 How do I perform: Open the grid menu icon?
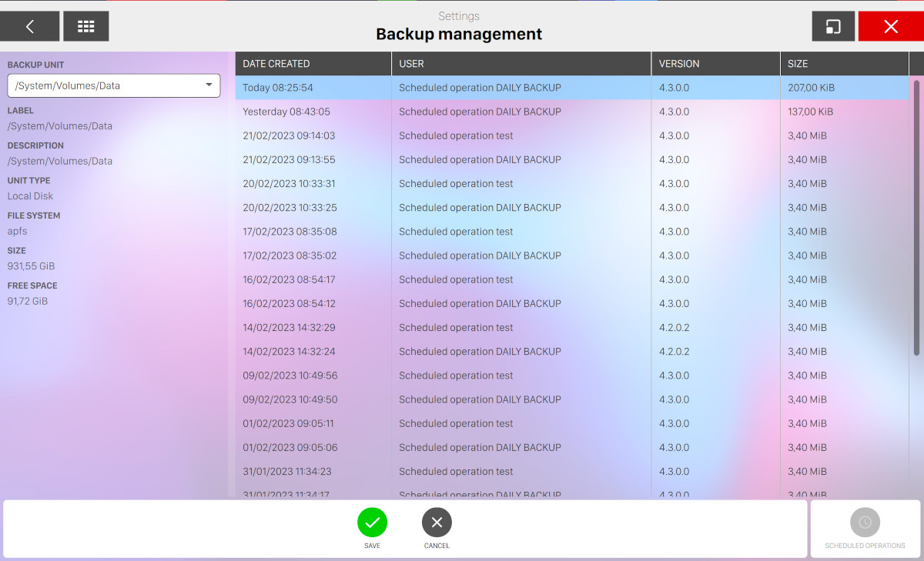[x=86, y=26]
